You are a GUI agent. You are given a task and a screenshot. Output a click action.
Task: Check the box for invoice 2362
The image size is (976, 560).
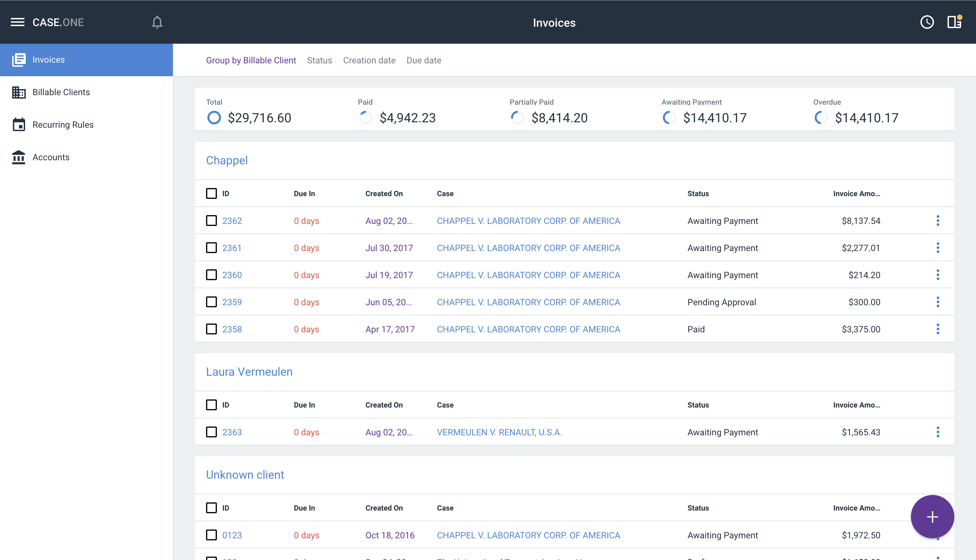coord(211,221)
